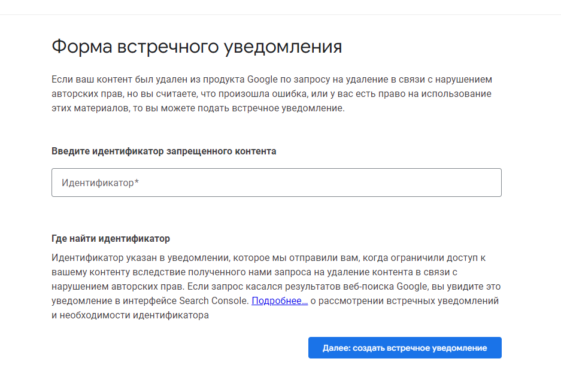Image resolution: width=561 pixels, height=392 pixels.
Task: Click the text и необходимости идентификатора
Action: pyautogui.click(x=131, y=315)
